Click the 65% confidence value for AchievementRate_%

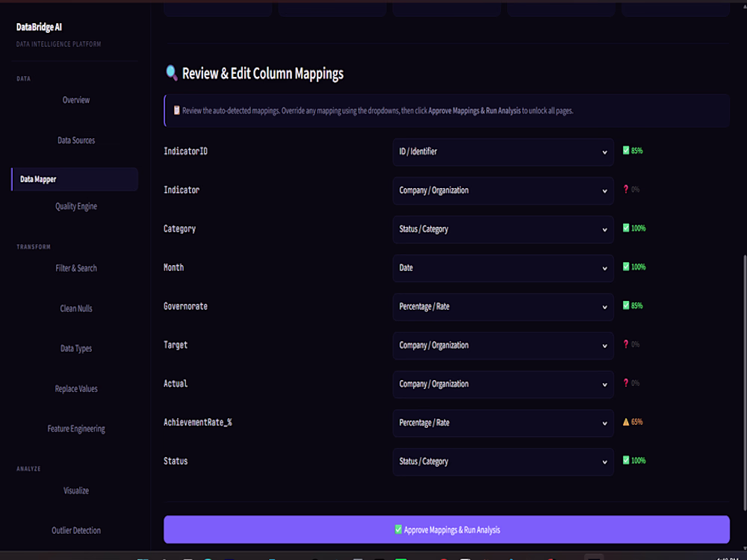(x=637, y=422)
